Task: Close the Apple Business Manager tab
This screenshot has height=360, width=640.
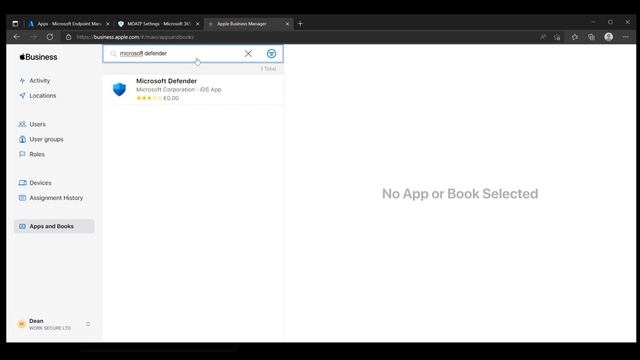Action: (x=287, y=24)
